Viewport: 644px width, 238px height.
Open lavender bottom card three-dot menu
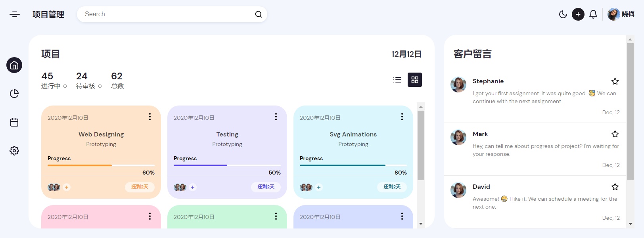click(x=402, y=216)
